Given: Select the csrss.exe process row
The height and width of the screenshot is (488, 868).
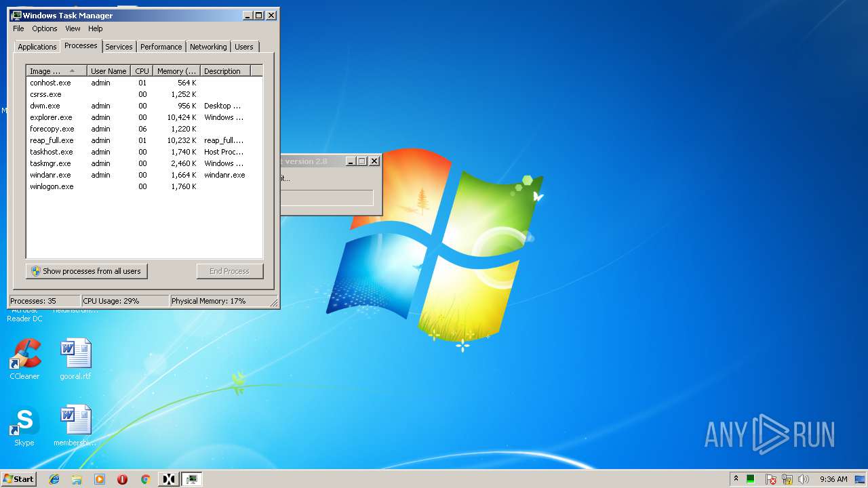Looking at the screenshot, I should click(x=144, y=94).
